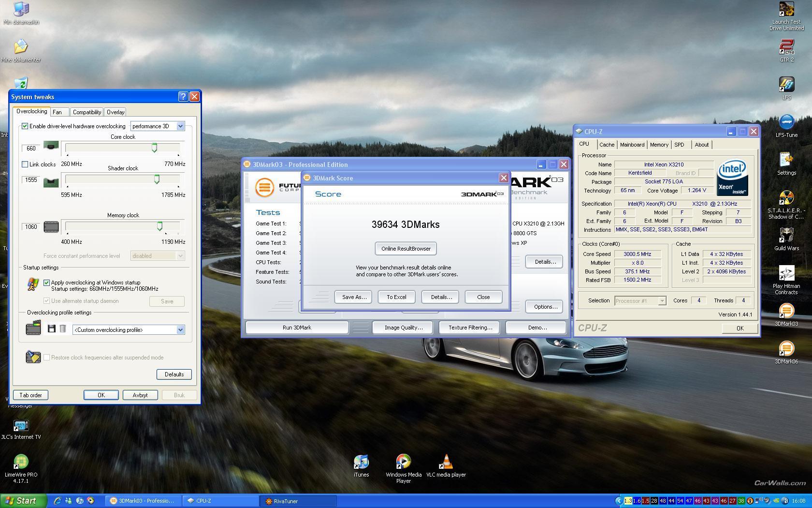Open the Settings desktop icon
Screen dimensions: 812x508
point(786,164)
